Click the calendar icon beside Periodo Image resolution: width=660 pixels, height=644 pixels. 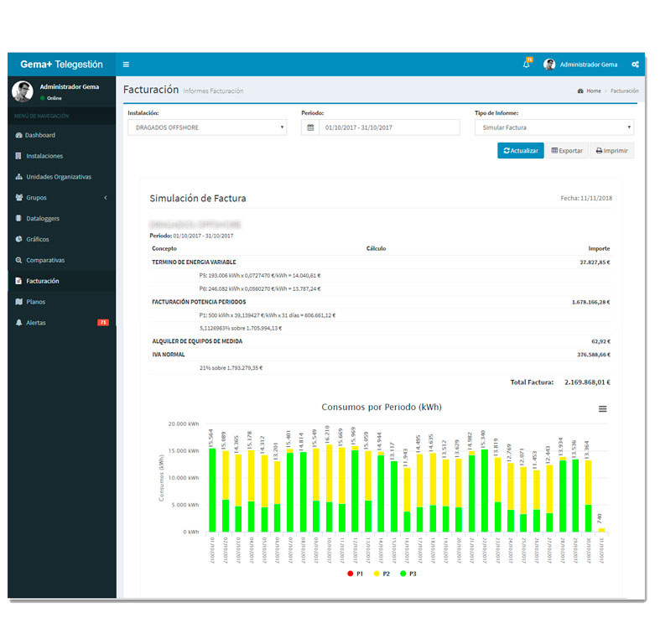point(310,127)
